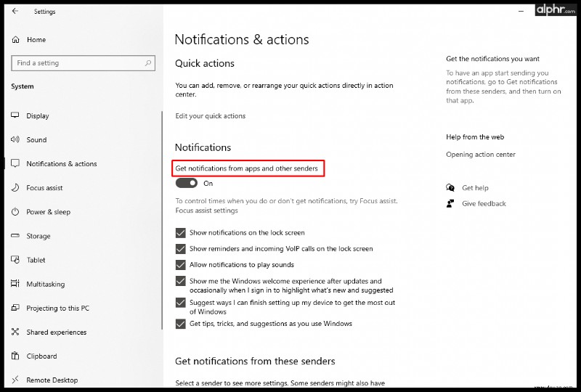Open the Focus assist settings link

tap(206, 211)
